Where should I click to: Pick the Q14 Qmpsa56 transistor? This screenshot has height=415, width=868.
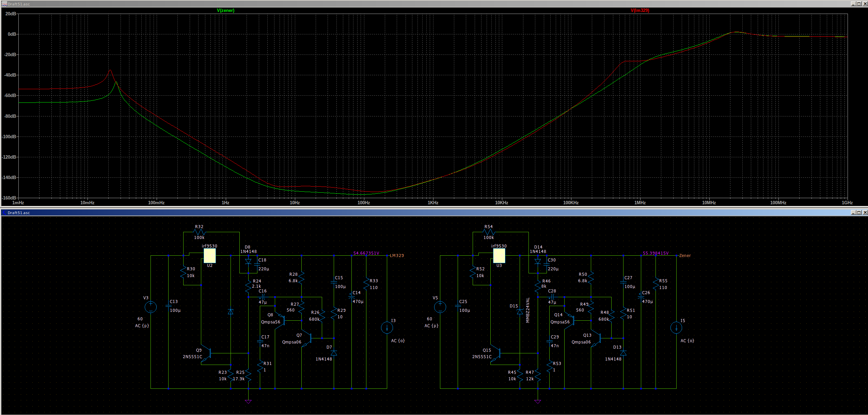(x=570, y=320)
